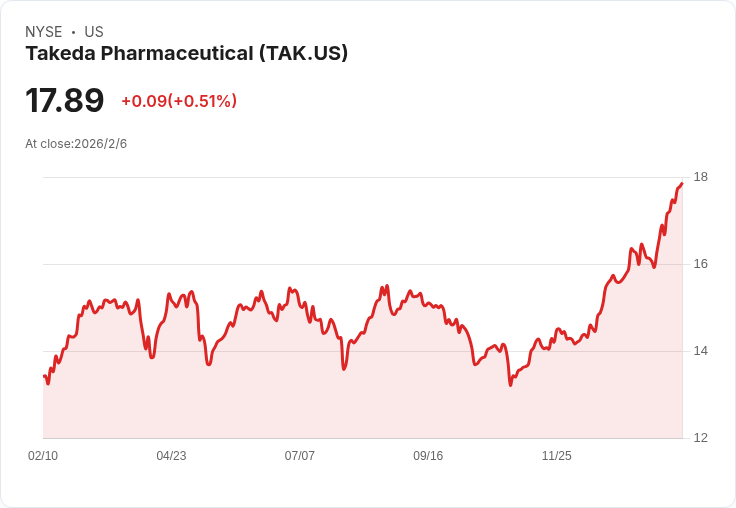Click the dot separator between NYSE and US
The width and height of the screenshot is (736, 508).
(73, 32)
